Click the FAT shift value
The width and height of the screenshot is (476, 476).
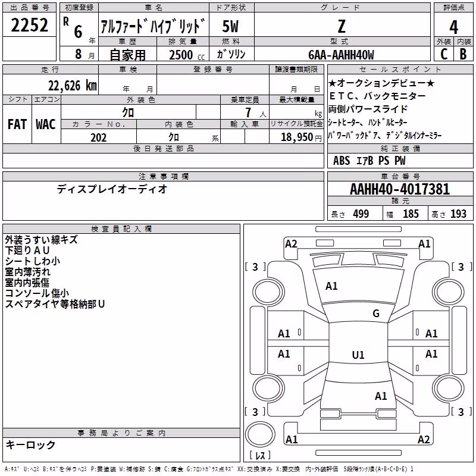coord(17,124)
